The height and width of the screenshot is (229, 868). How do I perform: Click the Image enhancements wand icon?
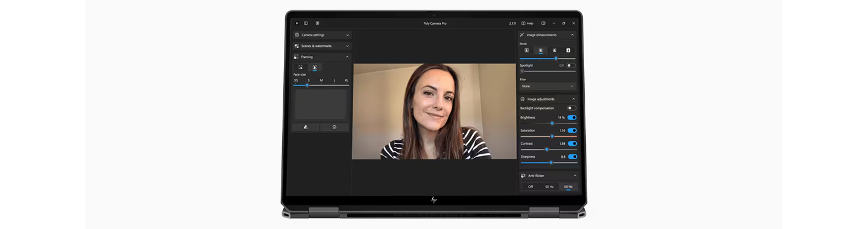(522, 35)
